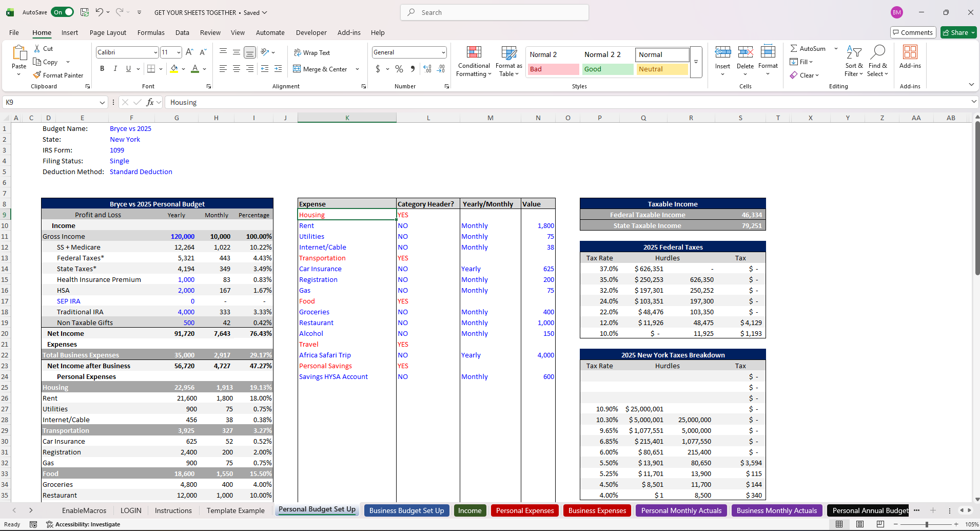Click the Merge & Center icon
The width and height of the screenshot is (980, 531).
coord(297,69)
